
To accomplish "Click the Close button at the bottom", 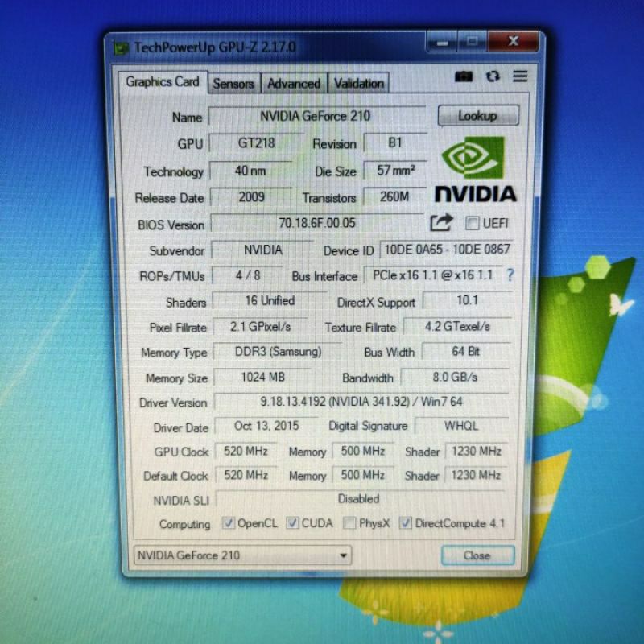I will pos(477,555).
